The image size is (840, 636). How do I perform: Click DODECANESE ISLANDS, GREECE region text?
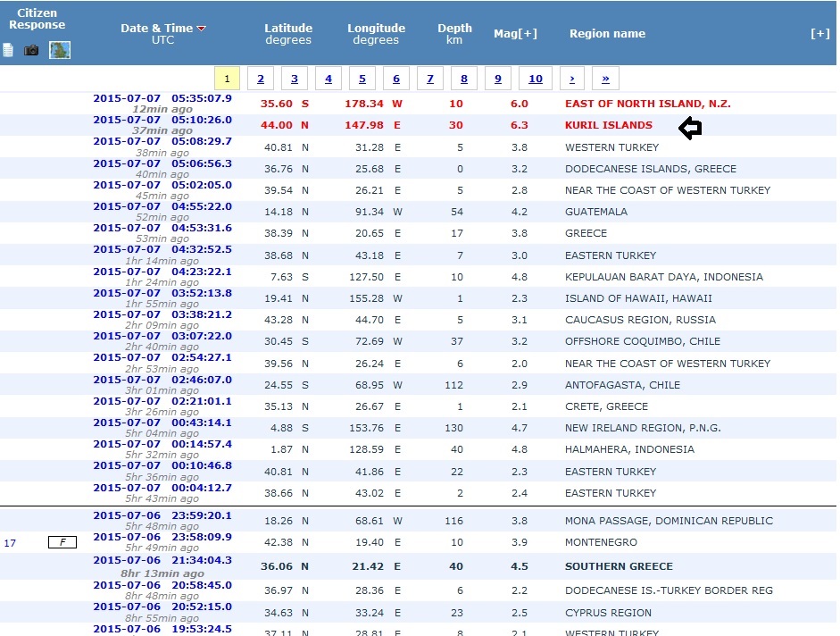point(651,169)
